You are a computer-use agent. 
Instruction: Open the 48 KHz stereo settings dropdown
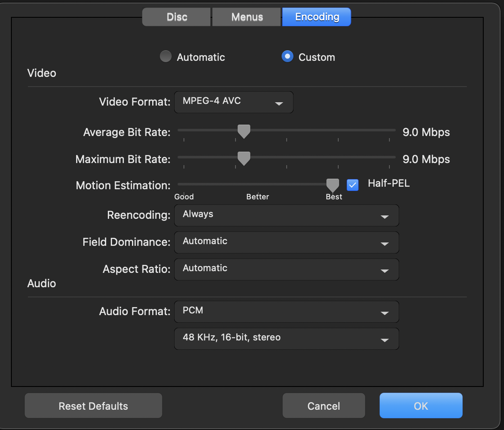[286, 338]
